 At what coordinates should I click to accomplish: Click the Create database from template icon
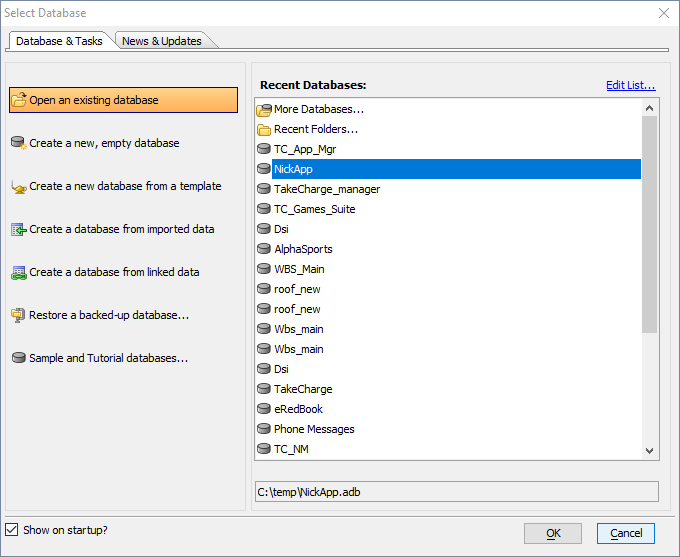pos(19,187)
